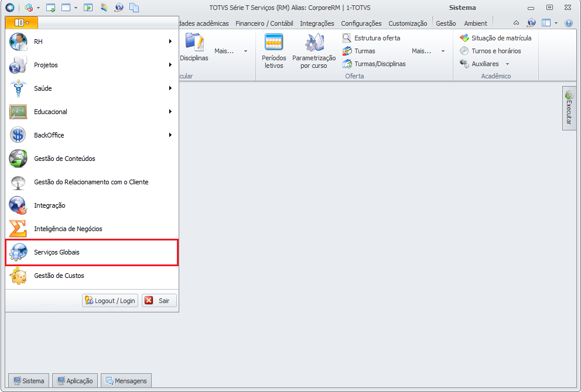Open the Executar side panel tab

coord(569,108)
